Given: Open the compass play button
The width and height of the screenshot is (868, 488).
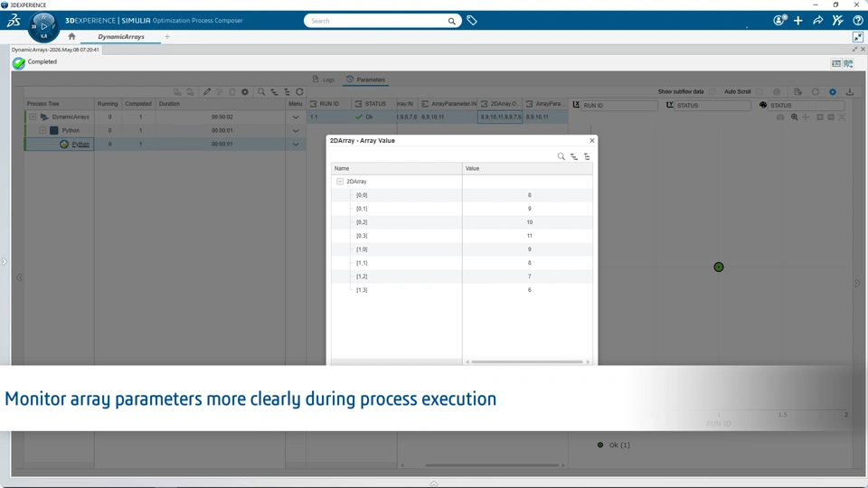Looking at the screenshot, I should coord(43,25).
